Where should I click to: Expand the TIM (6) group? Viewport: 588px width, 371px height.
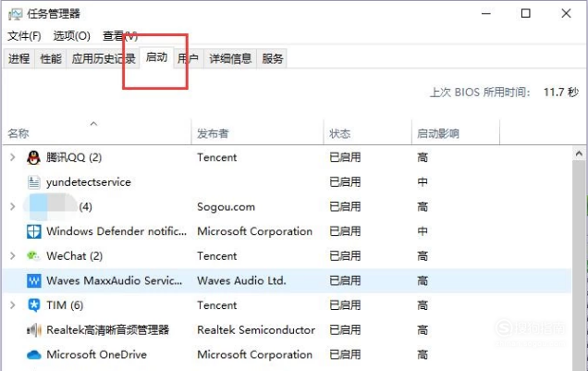(x=13, y=305)
